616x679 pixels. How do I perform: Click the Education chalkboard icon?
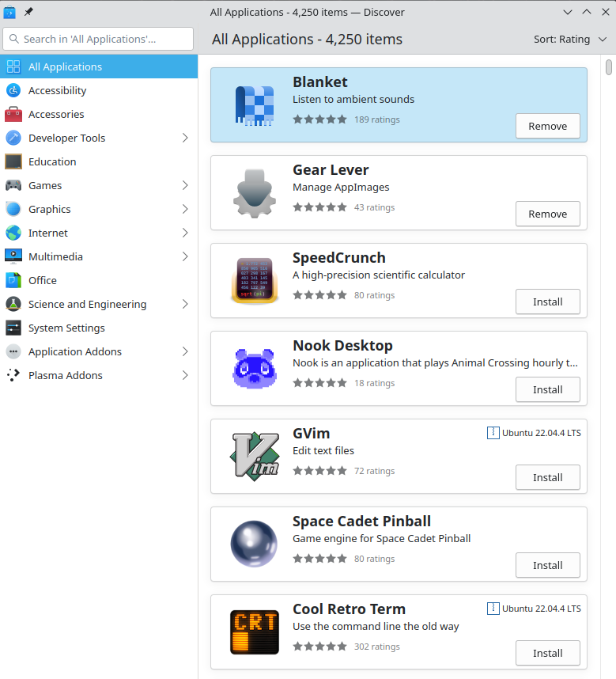click(x=13, y=161)
